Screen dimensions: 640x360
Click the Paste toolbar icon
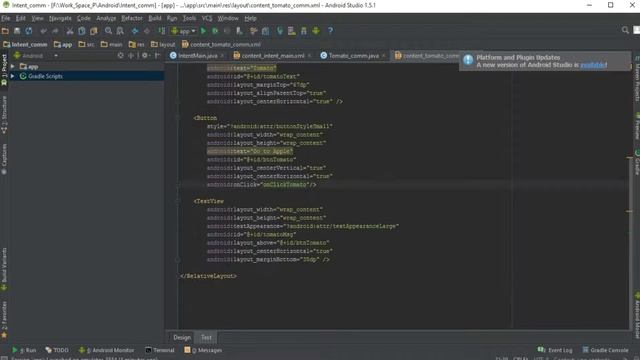(x=94, y=31)
